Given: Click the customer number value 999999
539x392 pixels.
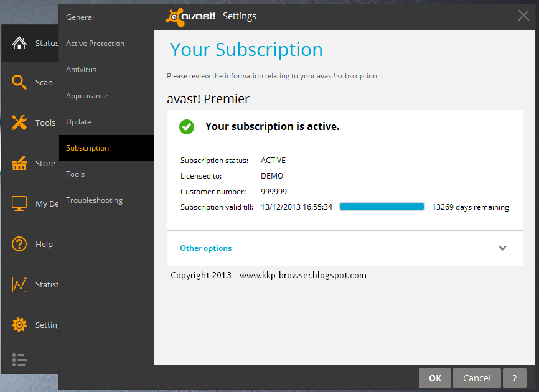Looking at the screenshot, I should pos(274,192).
